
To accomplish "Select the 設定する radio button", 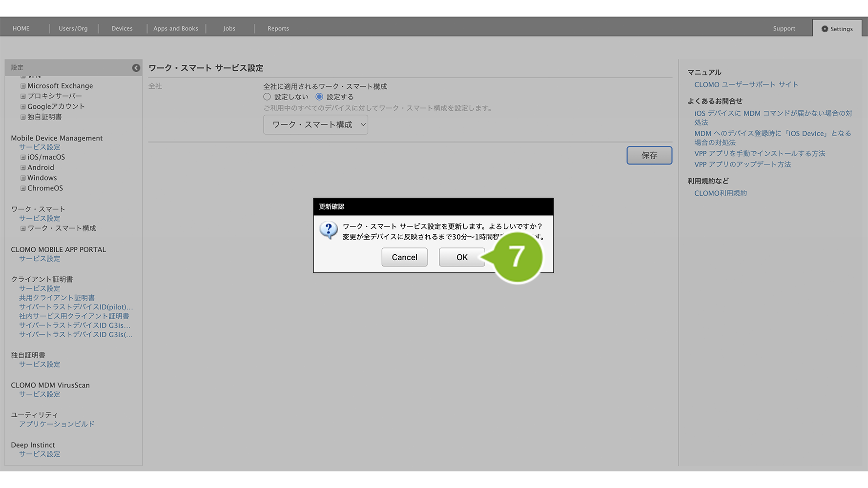I will coord(319,97).
